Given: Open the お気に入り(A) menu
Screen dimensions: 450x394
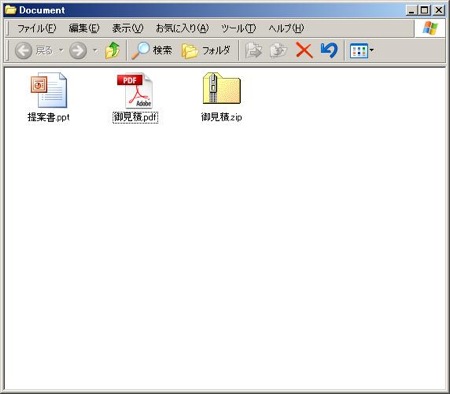Looking at the screenshot, I should (x=182, y=28).
